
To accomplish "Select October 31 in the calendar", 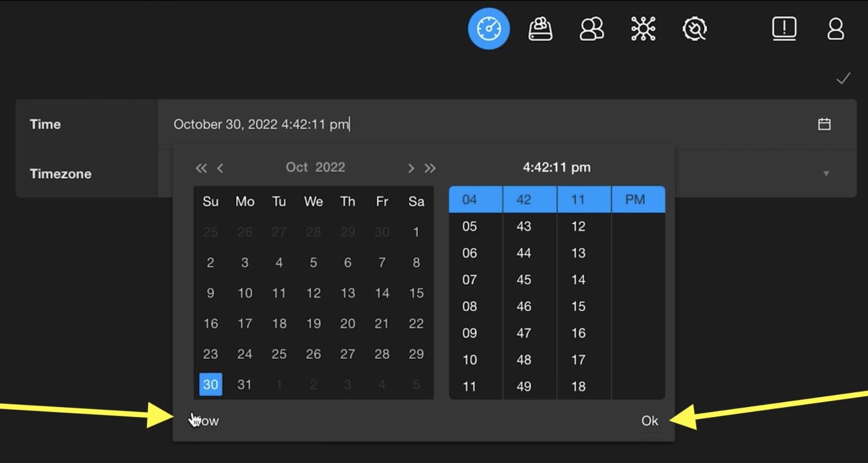I will coord(245,385).
